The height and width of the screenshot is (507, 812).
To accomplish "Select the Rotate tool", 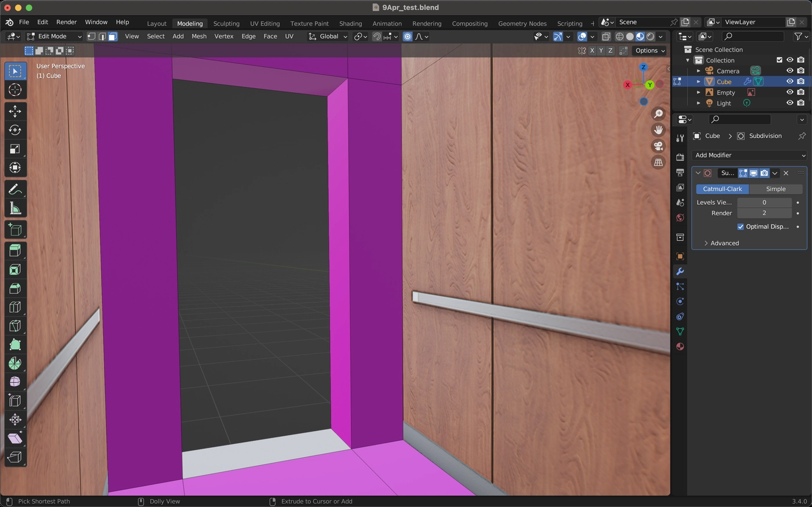I will 15,130.
